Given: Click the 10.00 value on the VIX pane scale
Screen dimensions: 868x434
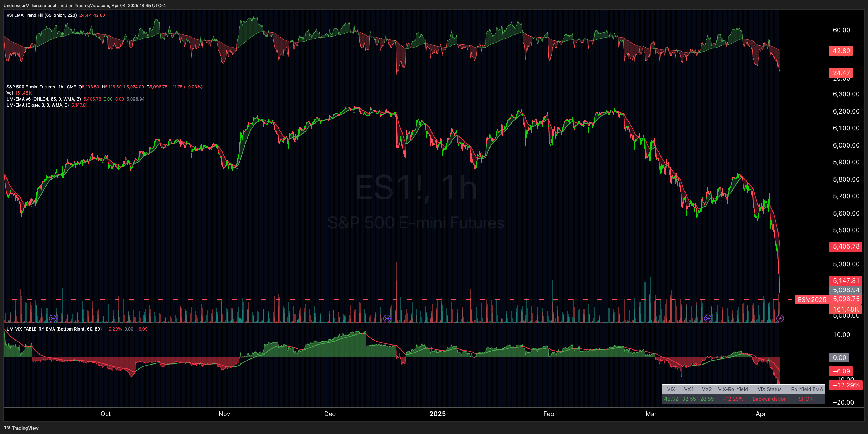Looking at the screenshot, I should 841,335.
